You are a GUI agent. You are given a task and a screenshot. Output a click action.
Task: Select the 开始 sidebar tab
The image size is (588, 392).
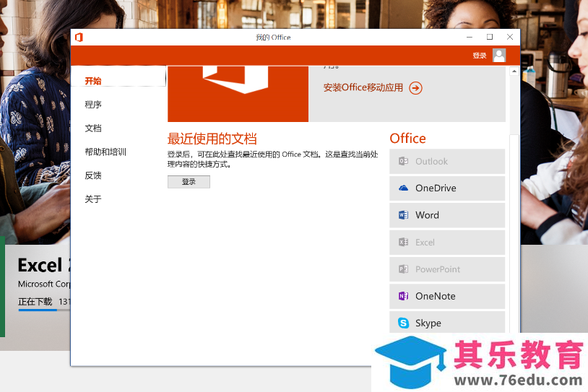118,76
